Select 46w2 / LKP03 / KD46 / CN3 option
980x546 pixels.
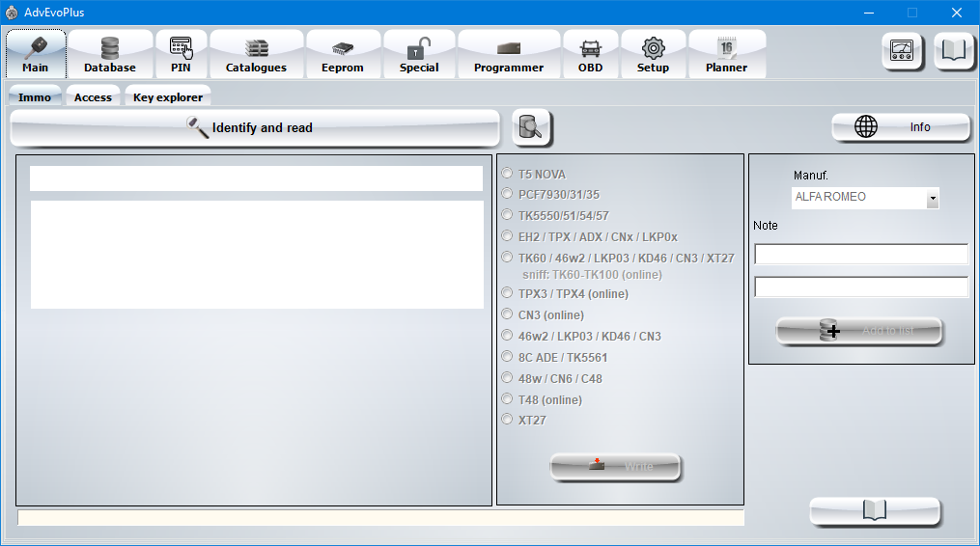pyautogui.click(x=507, y=336)
